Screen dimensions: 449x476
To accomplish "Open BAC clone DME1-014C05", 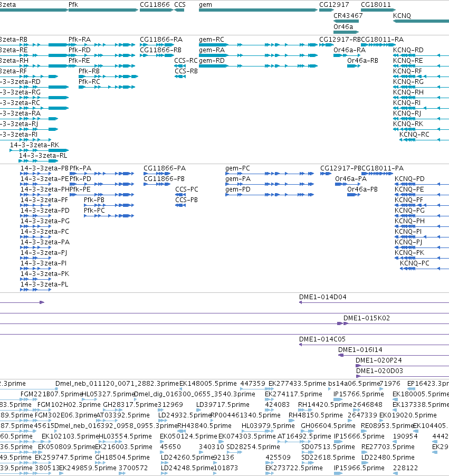I will click(x=322, y=339).
